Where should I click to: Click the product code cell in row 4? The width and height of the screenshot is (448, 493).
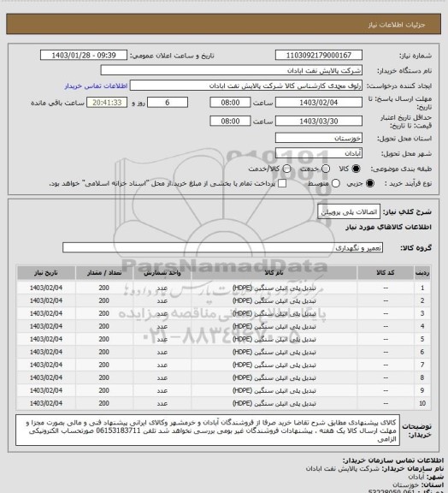(x=386, y=327)
